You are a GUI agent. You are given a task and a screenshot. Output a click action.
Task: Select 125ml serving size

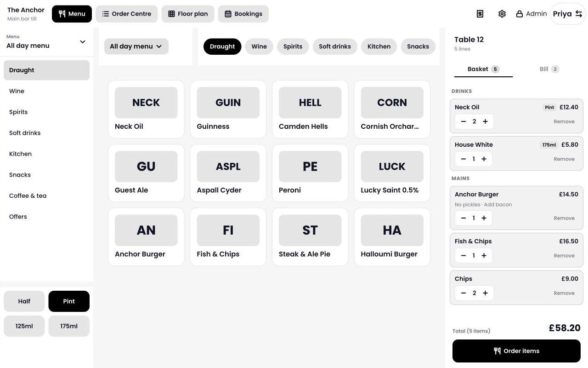(24, 326)
